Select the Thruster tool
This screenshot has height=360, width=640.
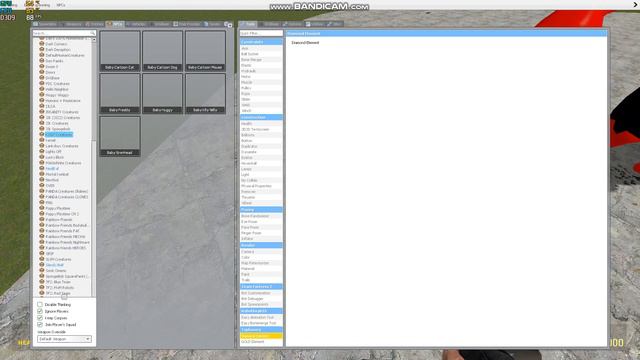(261, 197)
